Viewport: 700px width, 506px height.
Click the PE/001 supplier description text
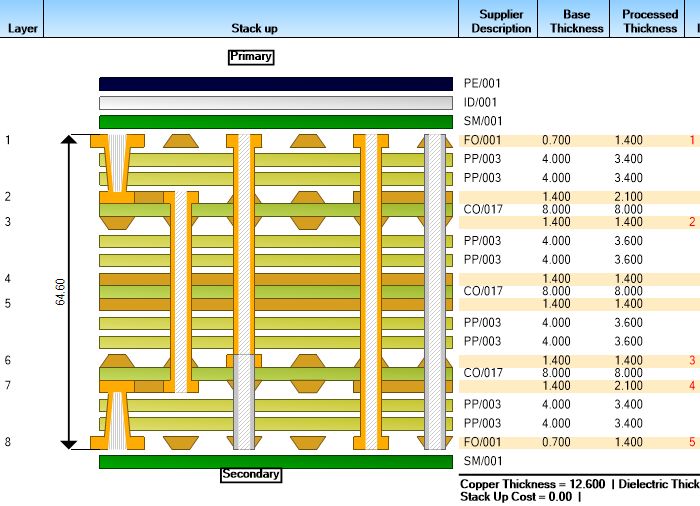[482, 84]
